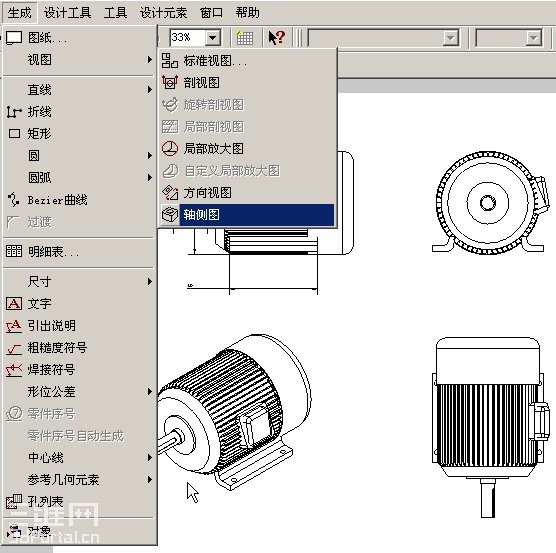Open the 窗口 menu
The height and width of the screenshot is (553, 556).
coord(211,13)
